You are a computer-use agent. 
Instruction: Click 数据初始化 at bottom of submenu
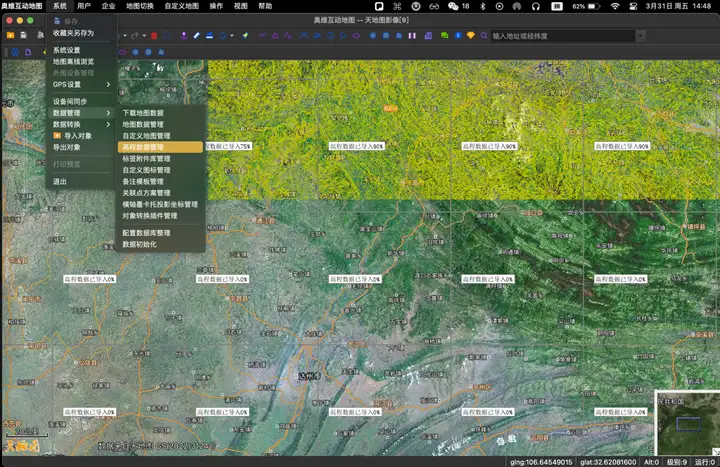pyautogui.click(x=140, y=243)
